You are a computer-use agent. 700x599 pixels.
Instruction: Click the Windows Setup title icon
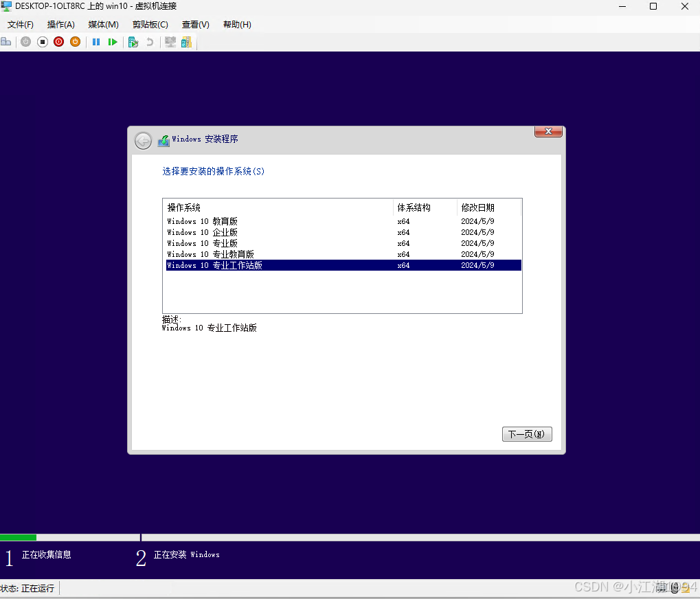[x=163, y=141]
